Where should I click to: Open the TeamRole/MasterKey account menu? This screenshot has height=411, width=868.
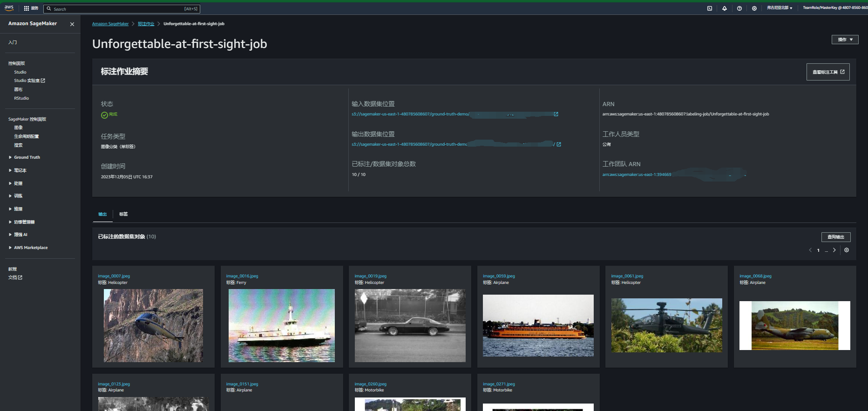click(x=835, y=8)
